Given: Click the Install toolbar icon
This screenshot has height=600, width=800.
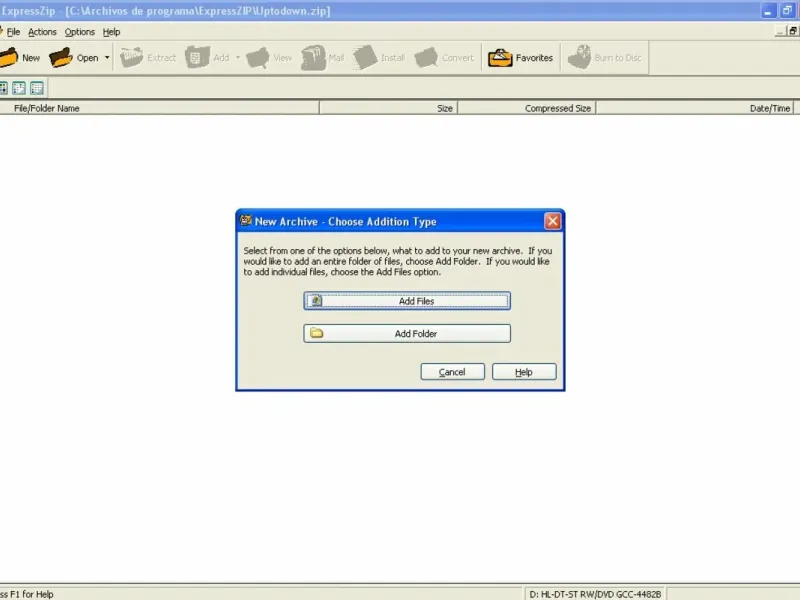Looking at the screenshot, I should pos(379,58).
